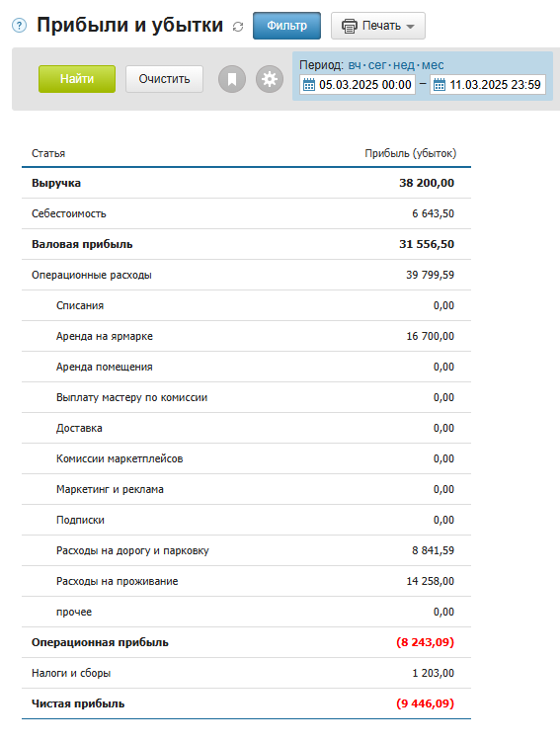This screenshot has width=560, height=743.
Task: Click the value 38 200,00
Action: click(427, 183)
